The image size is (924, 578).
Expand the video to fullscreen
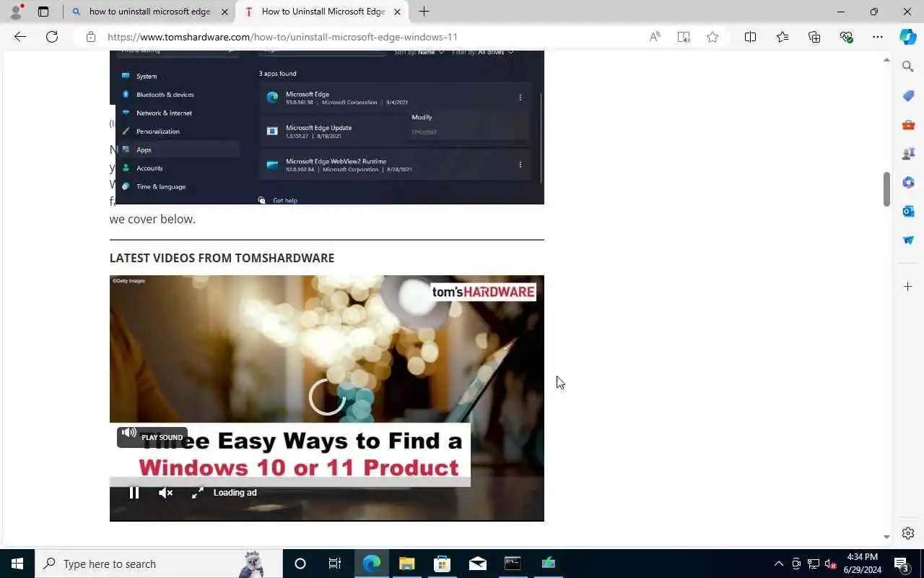(197, 493)
